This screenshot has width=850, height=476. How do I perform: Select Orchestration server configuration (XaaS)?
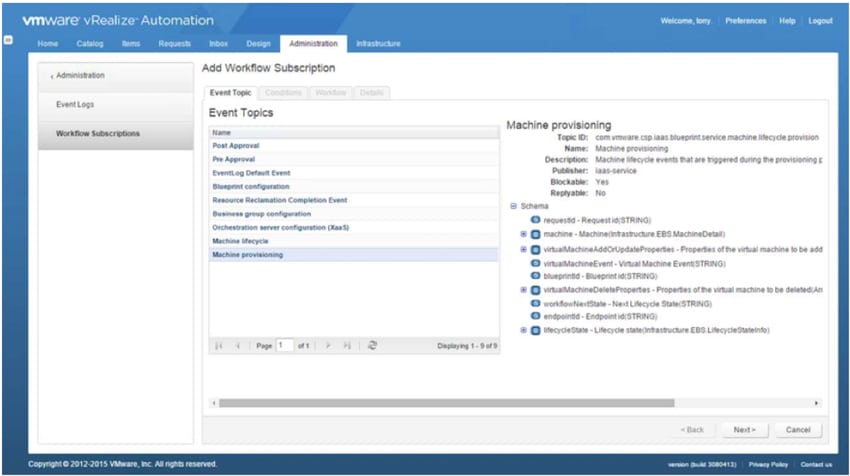click(x=354, y=228)
